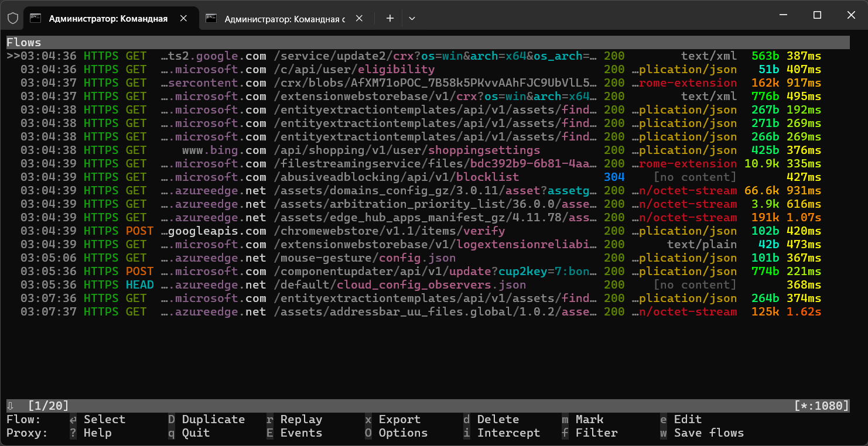Click the 266b size value

pyautogui.click(x=765, y=137)
